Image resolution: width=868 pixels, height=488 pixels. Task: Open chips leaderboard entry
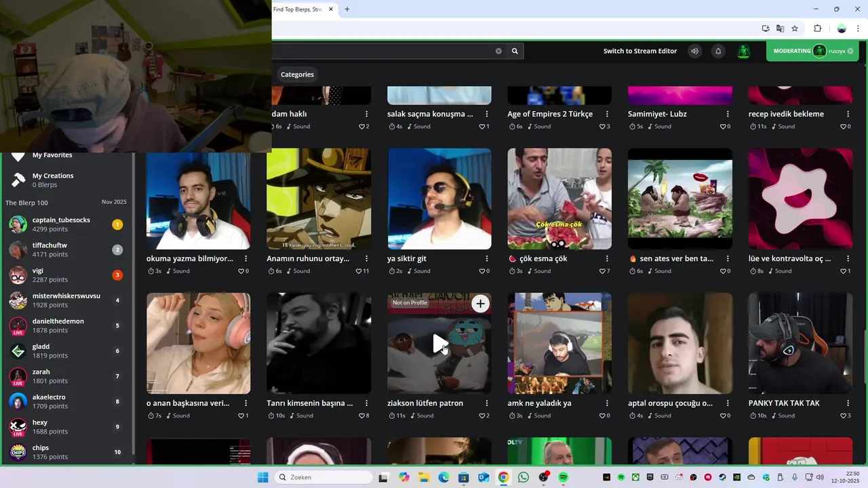[x=66, y=452]
